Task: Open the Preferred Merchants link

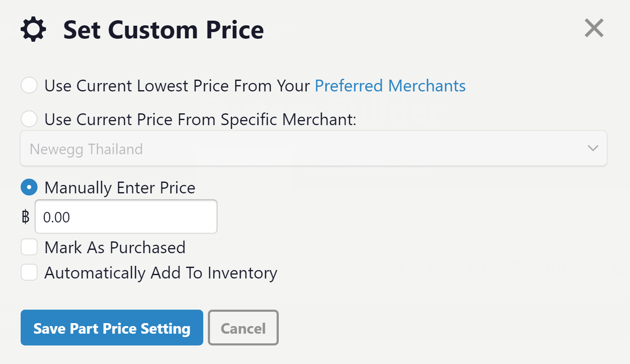Action: (390, 86)
